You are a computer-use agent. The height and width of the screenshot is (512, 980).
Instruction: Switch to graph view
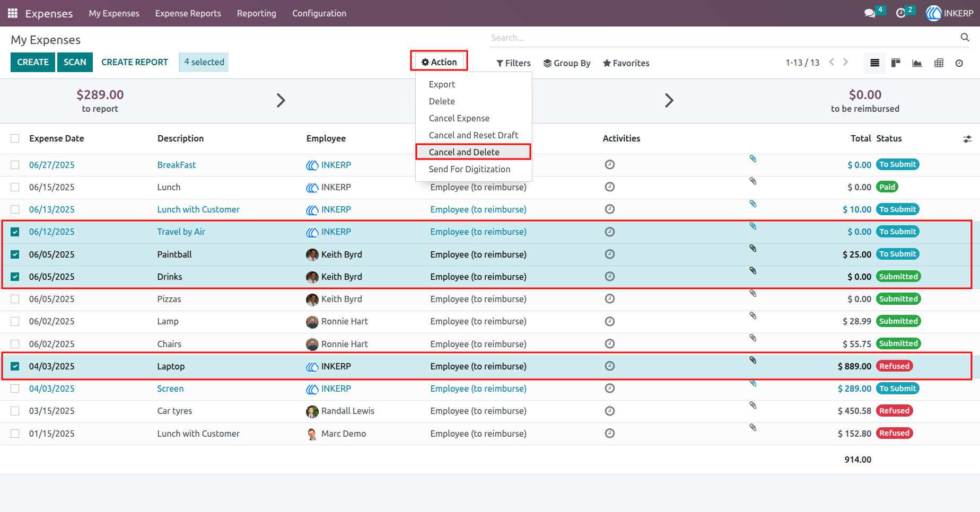click(x=917, y=63)
